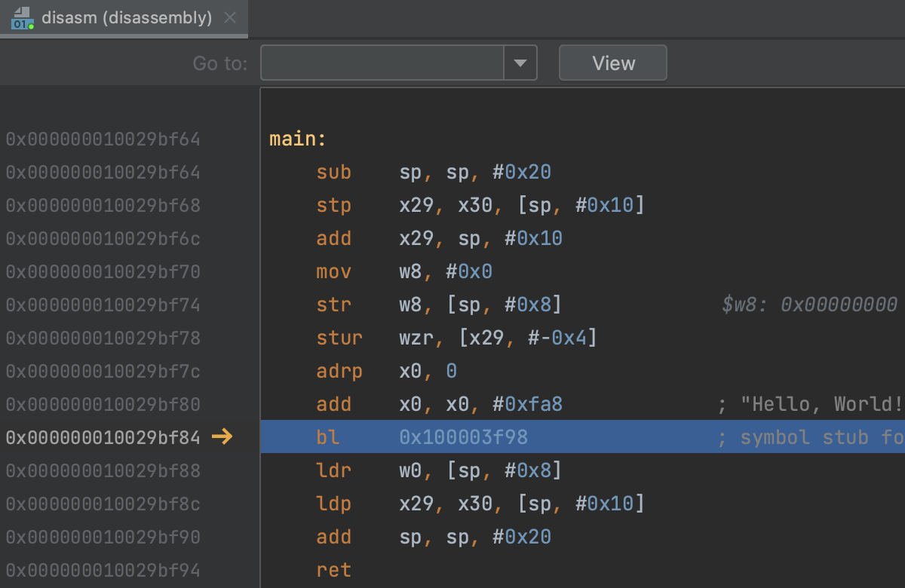905x588 pixels.
Task: Click gutter address 0x000000010029bf94
Action: point(103,570)
